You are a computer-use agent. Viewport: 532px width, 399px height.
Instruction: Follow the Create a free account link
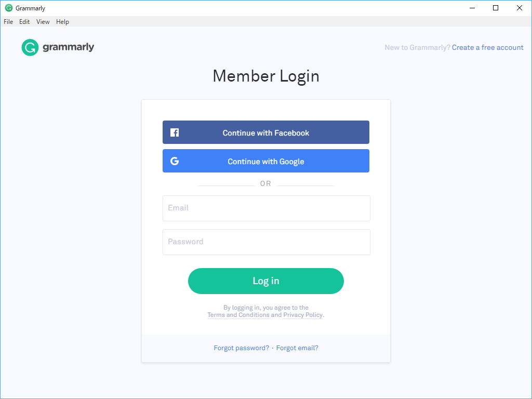click(487, 47)
